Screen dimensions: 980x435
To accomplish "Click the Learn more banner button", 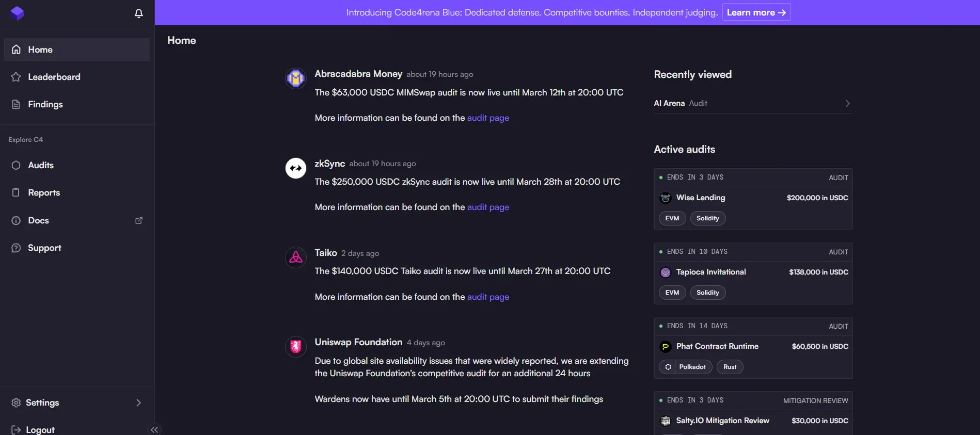I will point(756,12).
